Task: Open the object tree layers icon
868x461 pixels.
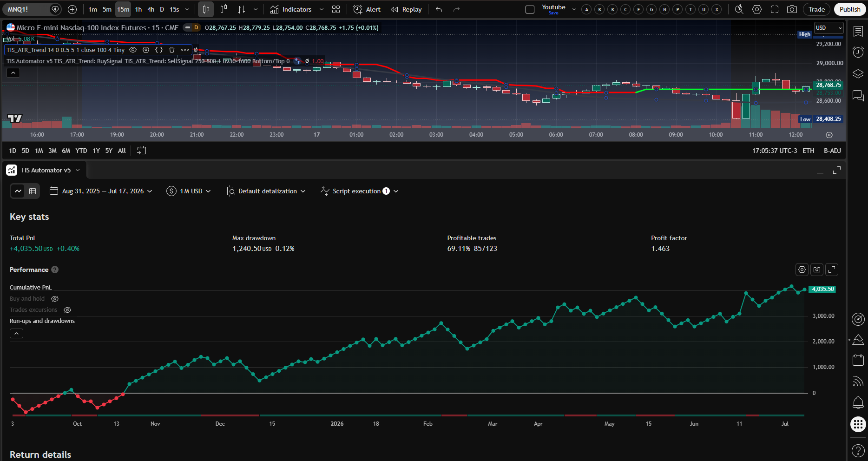Action: click(x=858, y=74)
